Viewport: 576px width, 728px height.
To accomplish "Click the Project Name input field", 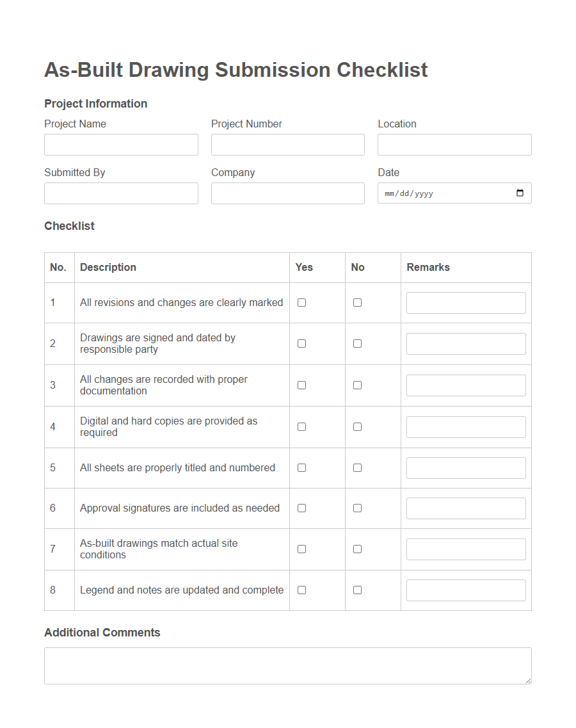I will (x=121, y=144).
